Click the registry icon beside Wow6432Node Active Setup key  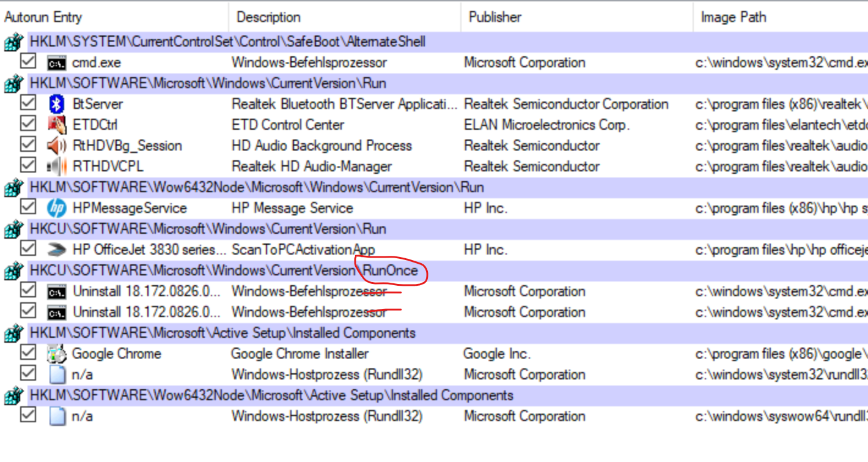point(13,396)
